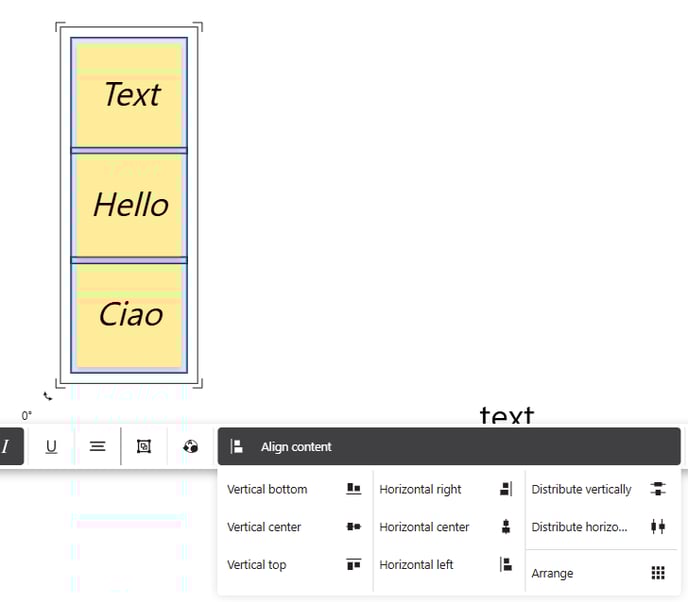Image resolution: width=688 pixels, height=602 pixels.
Task: Choose Vertical bottom alignment
Action: pos(294,489)
